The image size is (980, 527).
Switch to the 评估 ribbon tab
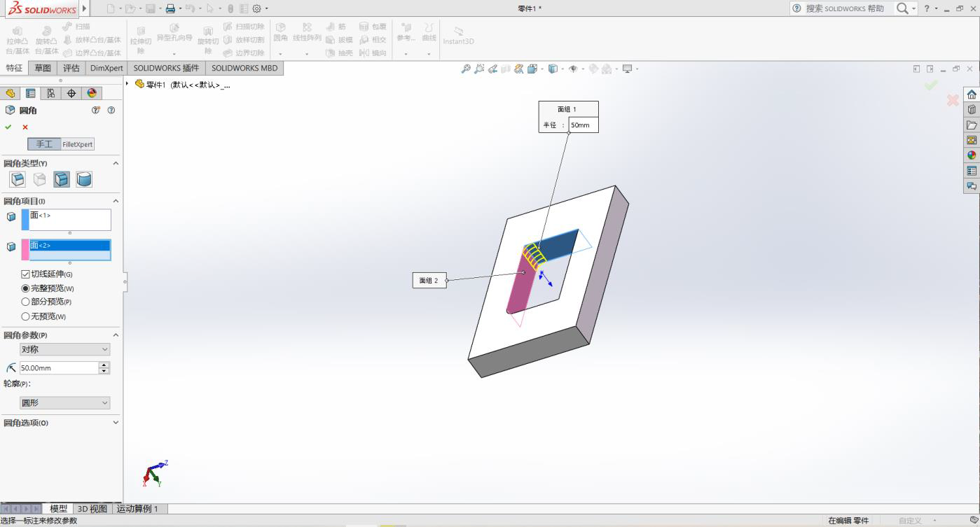tap(71, 68)
